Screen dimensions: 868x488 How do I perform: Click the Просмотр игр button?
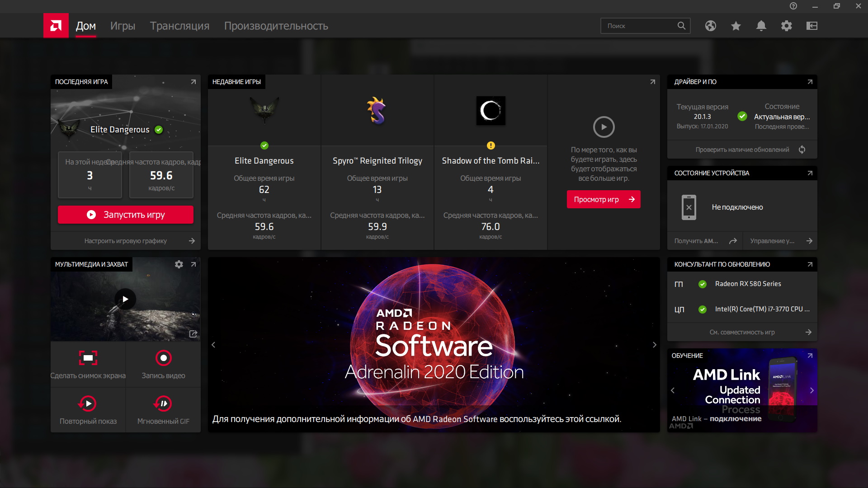tap(604, 199)
